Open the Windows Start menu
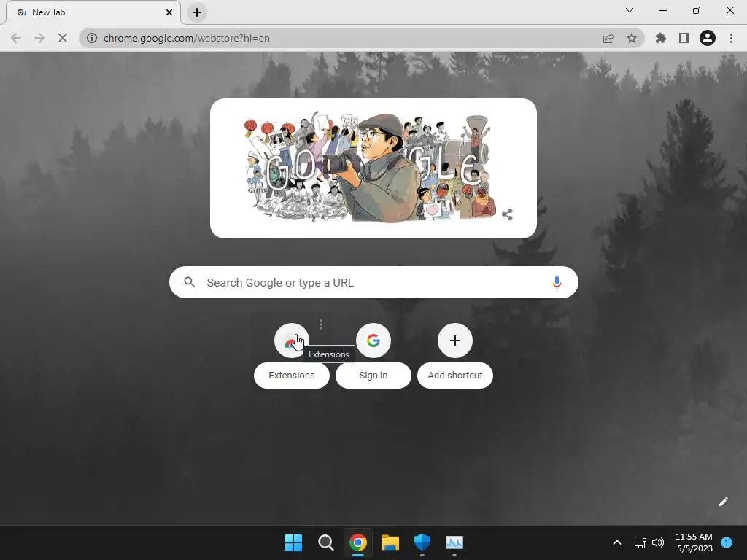Viewport: 747px width, 560px height. point(293,542)
